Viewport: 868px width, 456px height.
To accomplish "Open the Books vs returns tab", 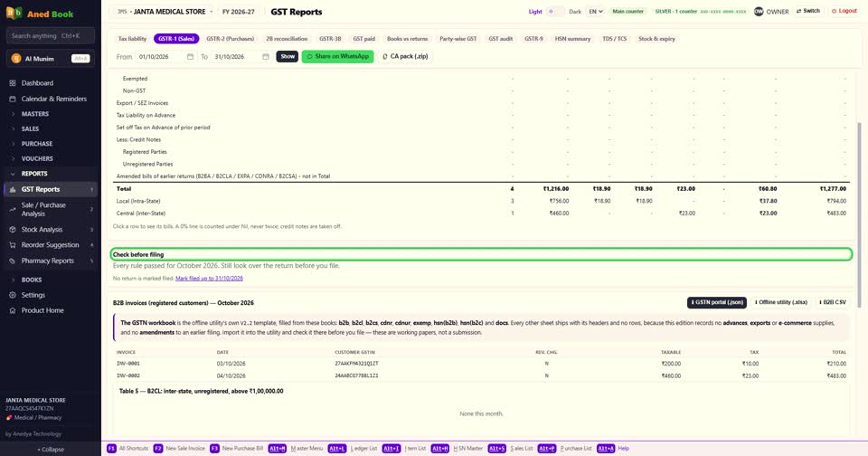I will click(x=407, y=39).
